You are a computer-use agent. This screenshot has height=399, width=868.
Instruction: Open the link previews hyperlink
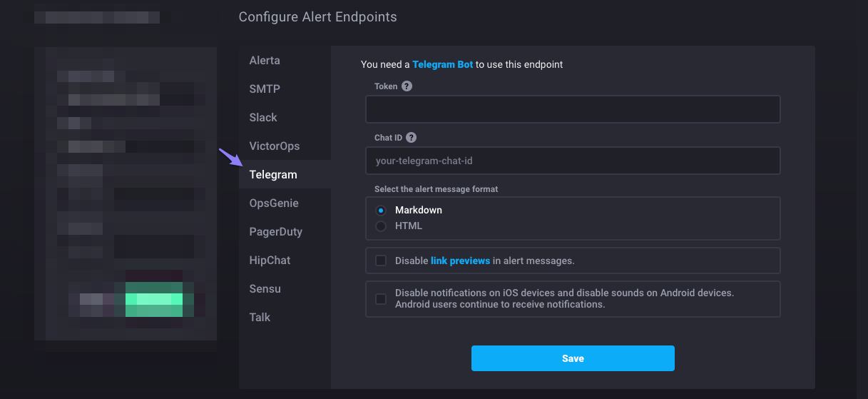tap(460, 261)
